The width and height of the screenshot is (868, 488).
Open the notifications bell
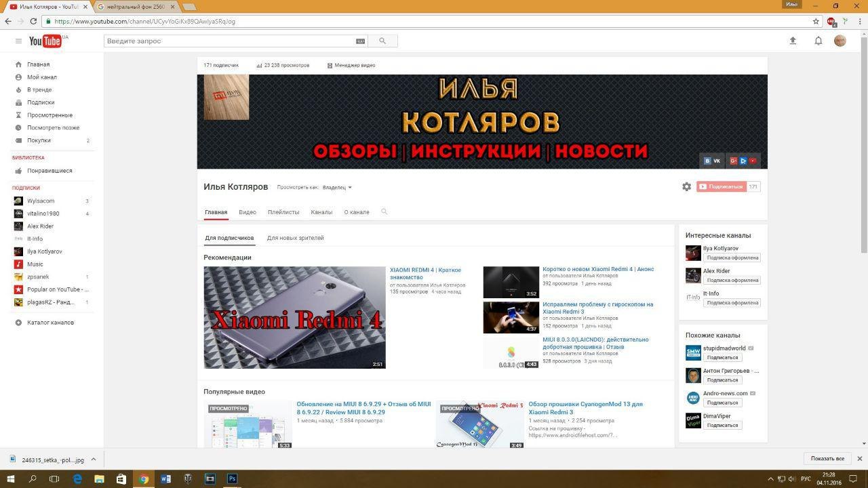(x=818, y=41)
